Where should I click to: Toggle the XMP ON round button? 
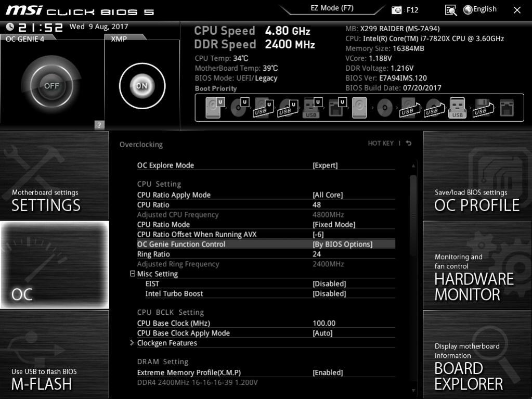(x=142, y=86)
